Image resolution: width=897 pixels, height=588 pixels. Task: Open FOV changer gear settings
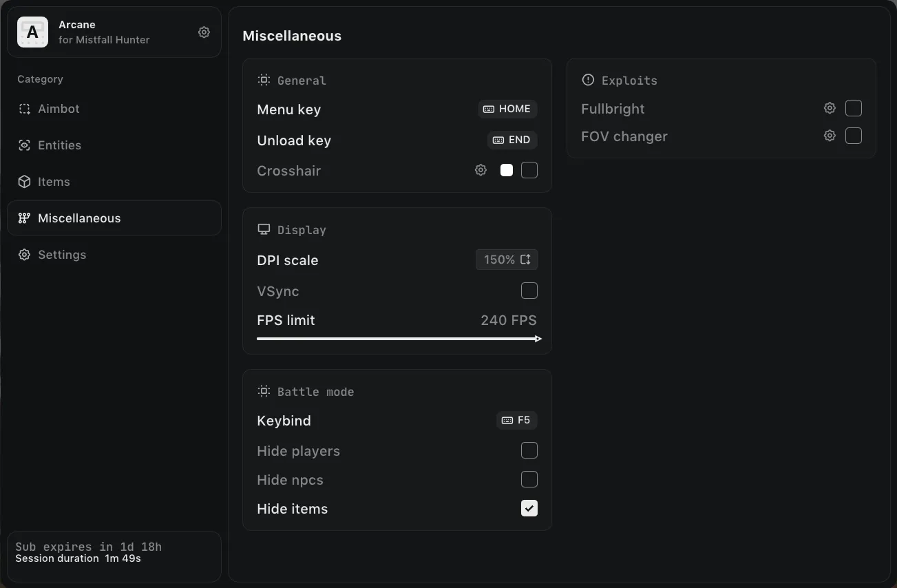pyautogui.click(x=830, y=136)
